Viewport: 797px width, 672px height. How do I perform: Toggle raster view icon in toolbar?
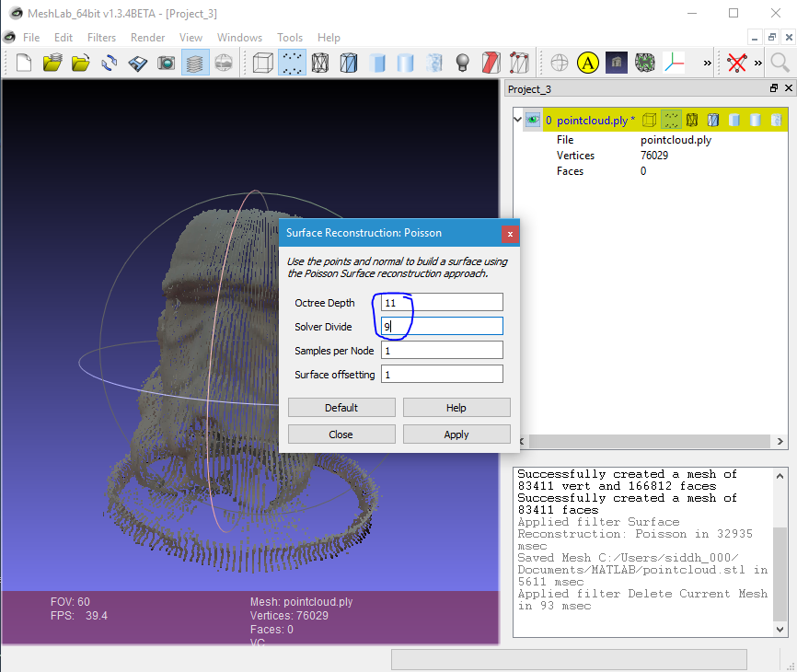[224, 63]
